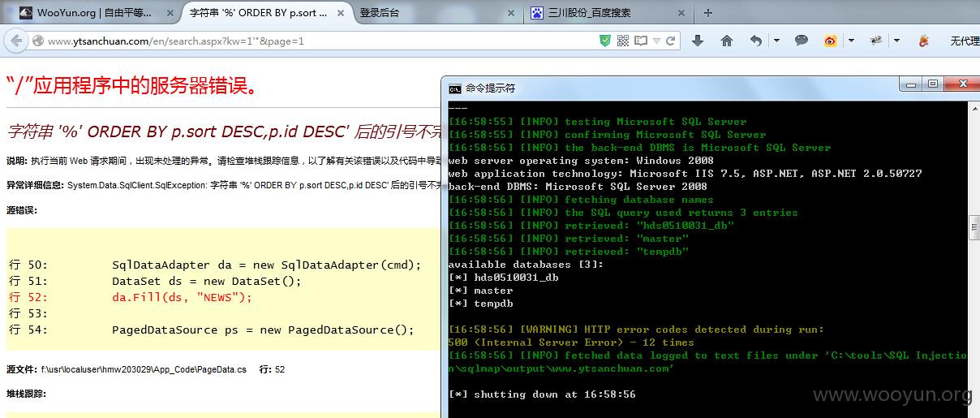Image resolution: width=980 pixels, height=418 pixels.
Task: Click the green shield security icon
Action: pyautogui.click(x=605, y=41)
